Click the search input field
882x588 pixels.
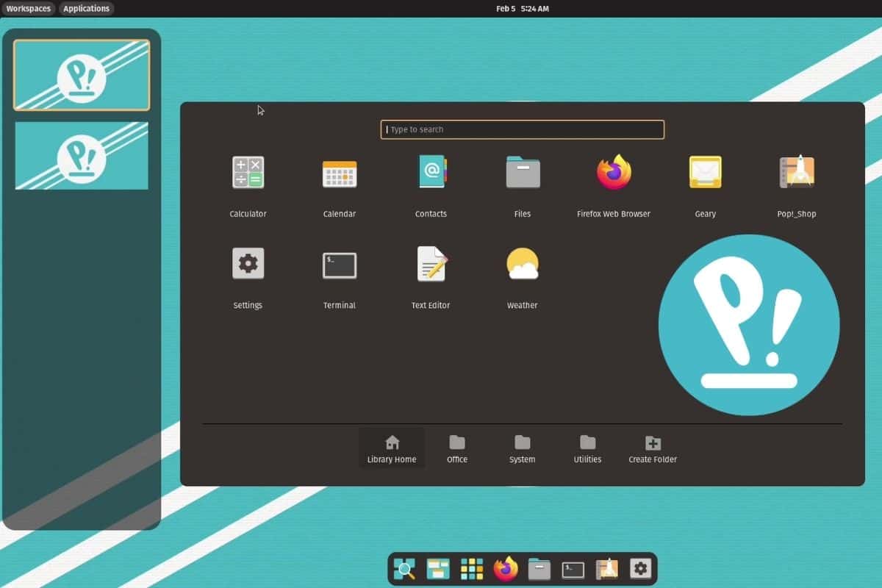(x=522, y=129)
